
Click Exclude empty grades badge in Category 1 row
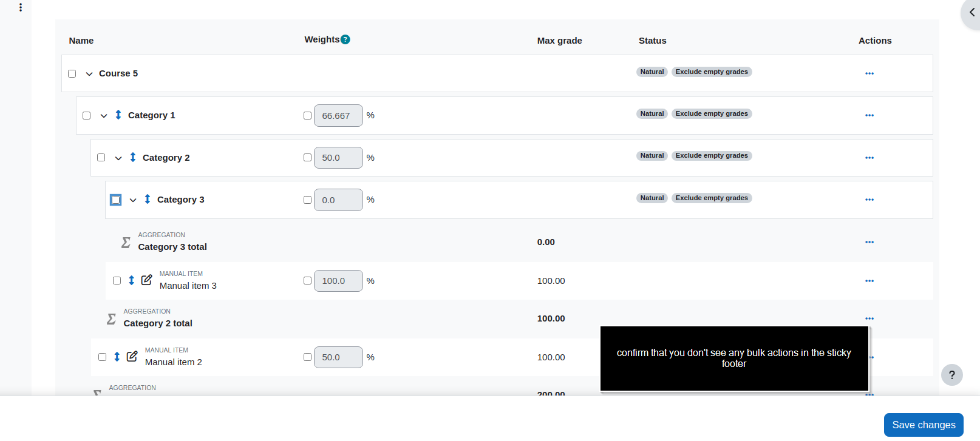click(712, 113)
